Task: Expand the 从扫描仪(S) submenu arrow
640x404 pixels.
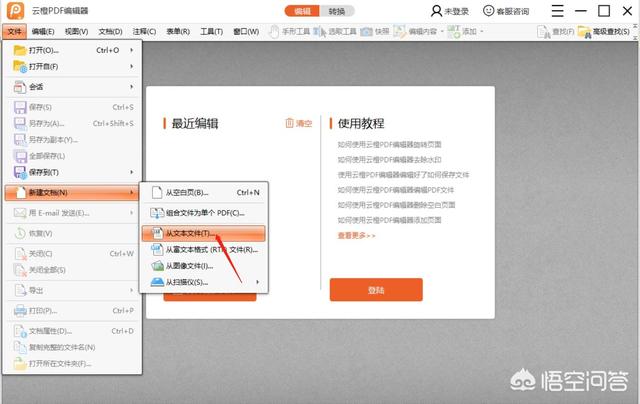Action: [258, 282]
